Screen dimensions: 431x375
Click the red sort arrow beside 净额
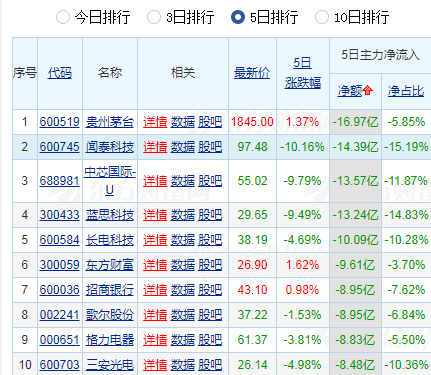(368, 90)
